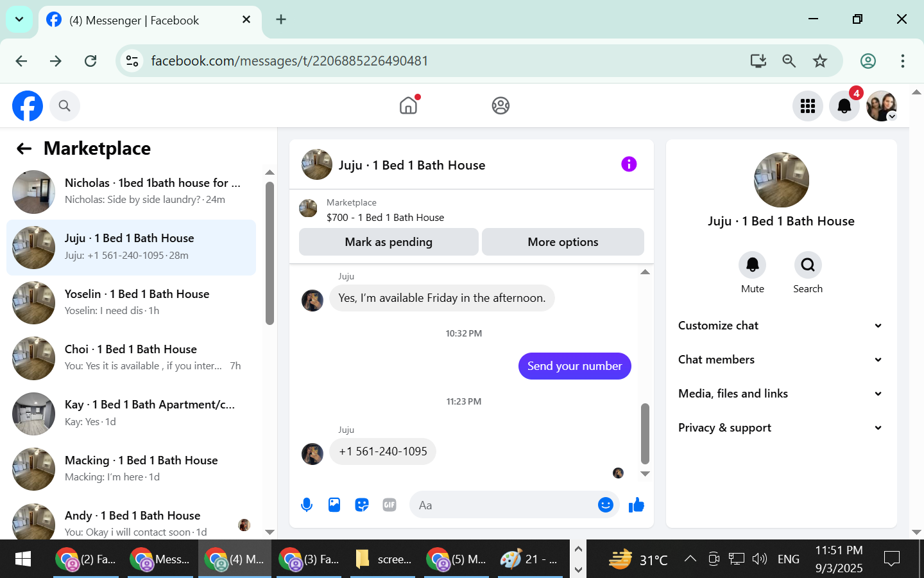Viewport: 924px width, 578px height.
Task: Open the volume control in system tray
Action: (760, 559)
